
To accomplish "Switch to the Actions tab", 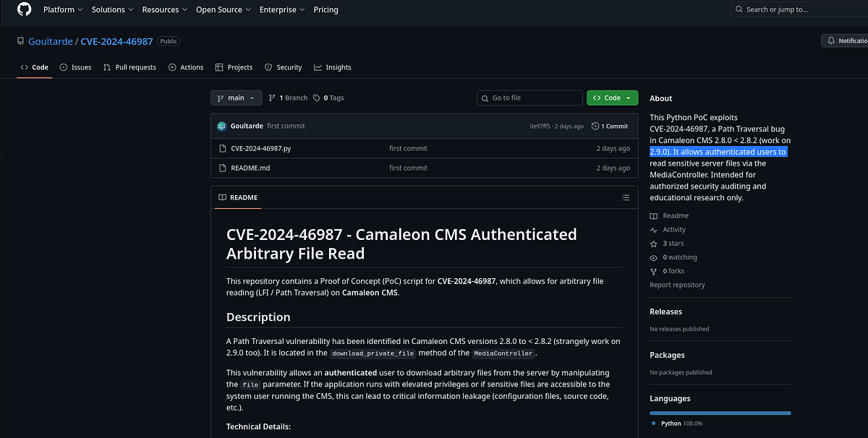I will [x=186, y=67].
